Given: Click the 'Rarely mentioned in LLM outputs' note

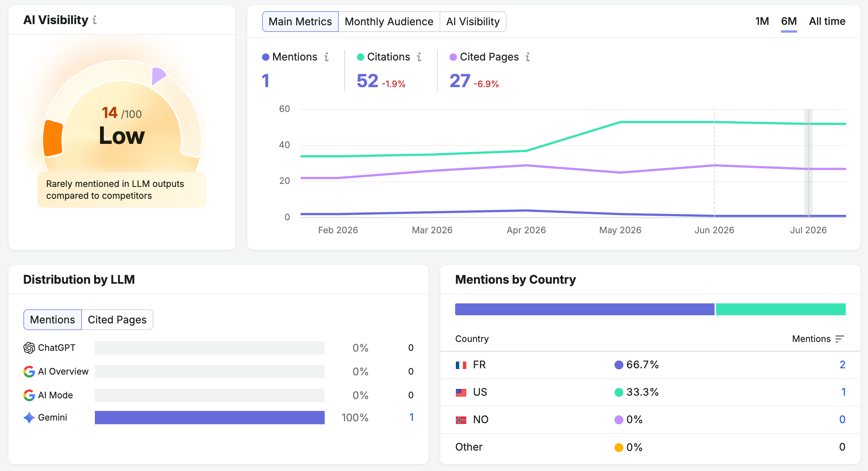Looking at the screenshot, I should click(x=122, y=190).
